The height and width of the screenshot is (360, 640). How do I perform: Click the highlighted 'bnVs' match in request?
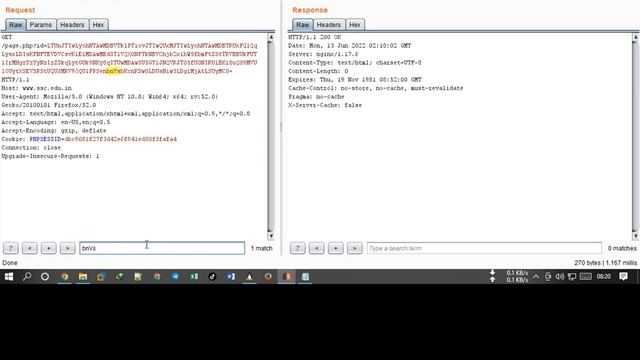(113, 71)
